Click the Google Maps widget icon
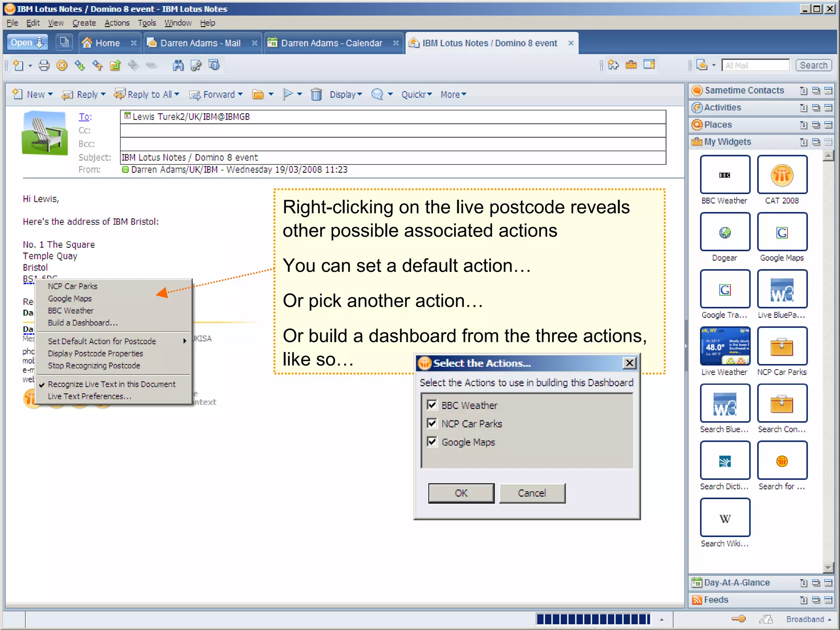 point(782,232)
